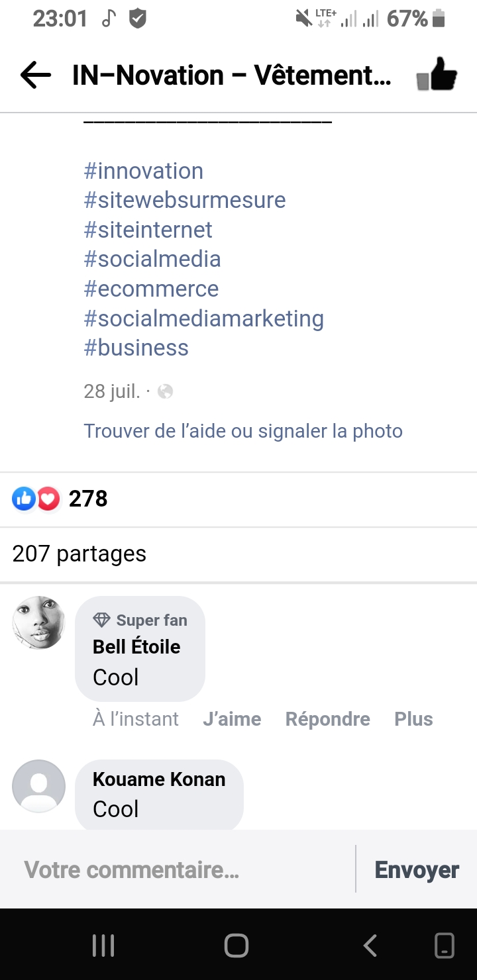Open the #socialmediamarketing hashtag

203,318
